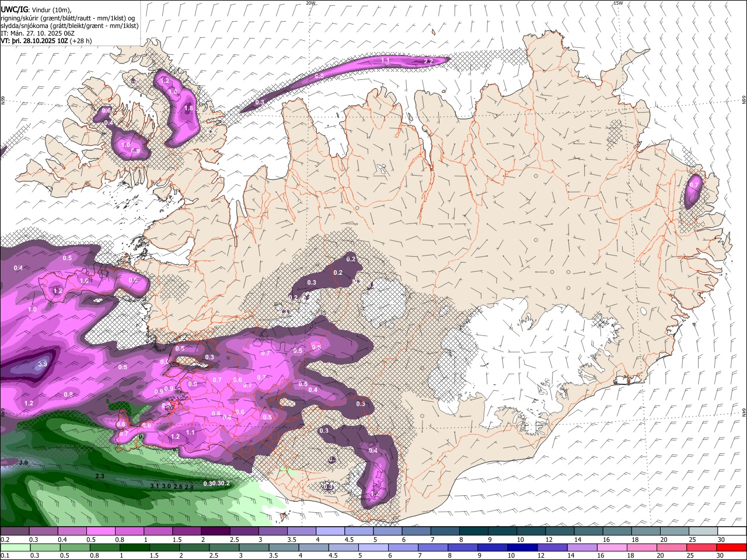The height and width of the screenshot is (560, 747).
Task: Click the '2.3' rain value in green area
Action: (x=99, y=477)
